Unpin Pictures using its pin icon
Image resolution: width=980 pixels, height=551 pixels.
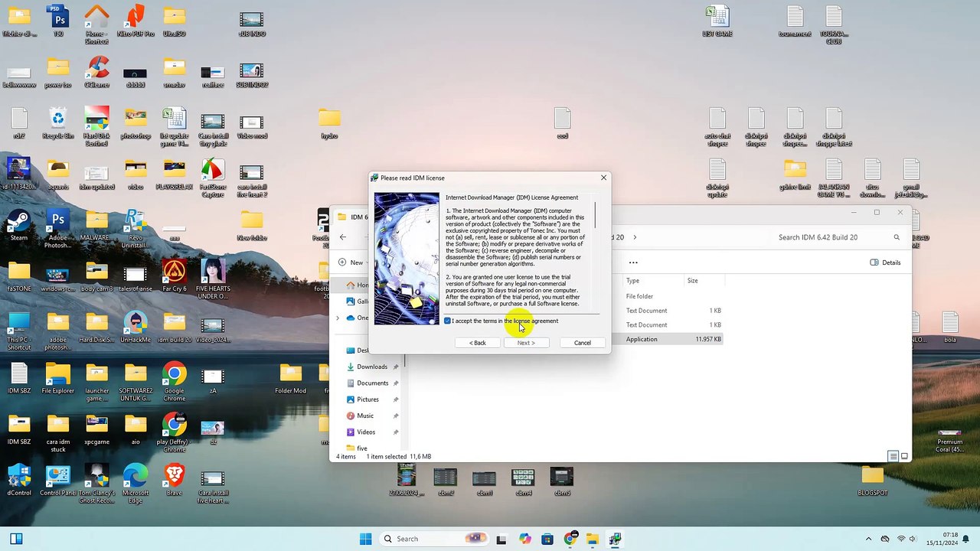click(396, 399)
